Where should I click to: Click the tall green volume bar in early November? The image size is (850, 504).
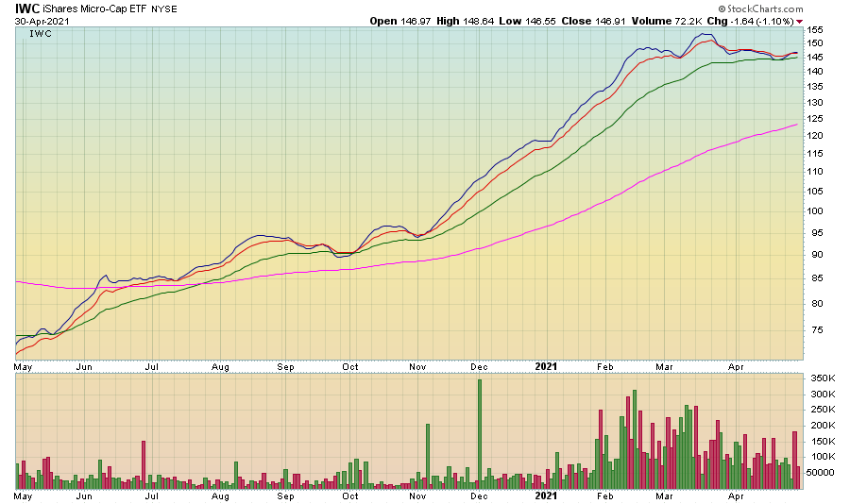pos(428,456)
